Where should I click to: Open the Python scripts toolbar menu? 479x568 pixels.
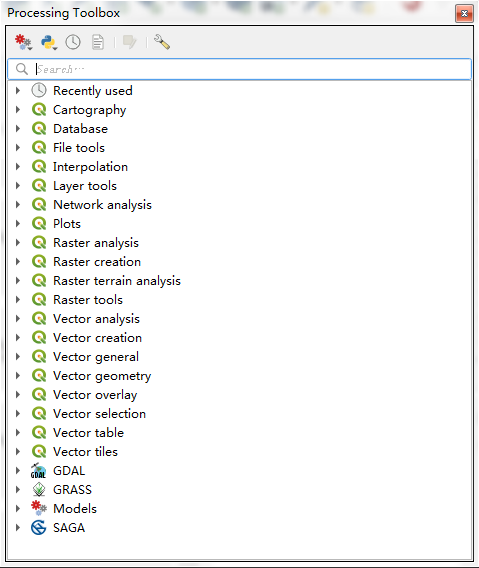(49, 42)
